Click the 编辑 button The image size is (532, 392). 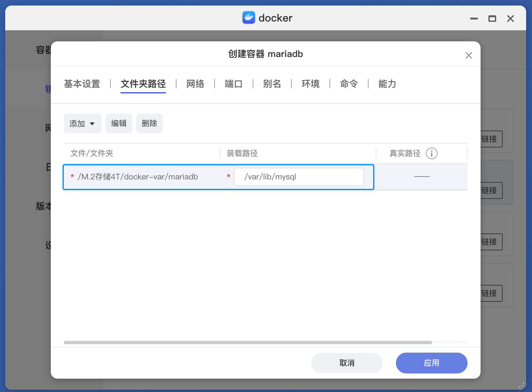(119, 123)
